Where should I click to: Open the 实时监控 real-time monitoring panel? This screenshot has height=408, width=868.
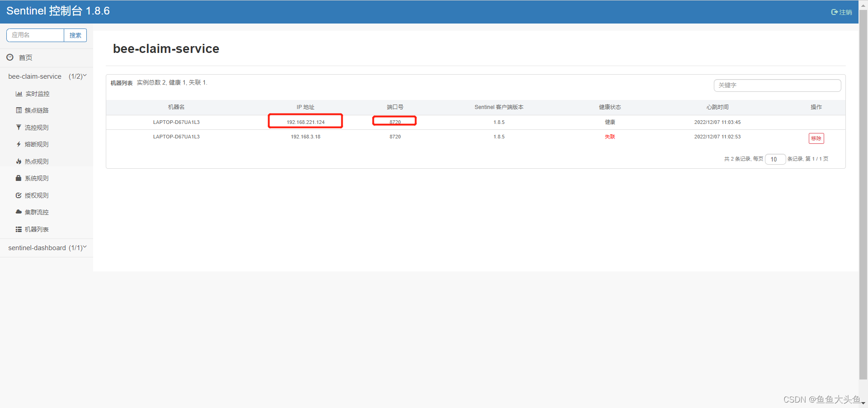click(x=37, y=93)
